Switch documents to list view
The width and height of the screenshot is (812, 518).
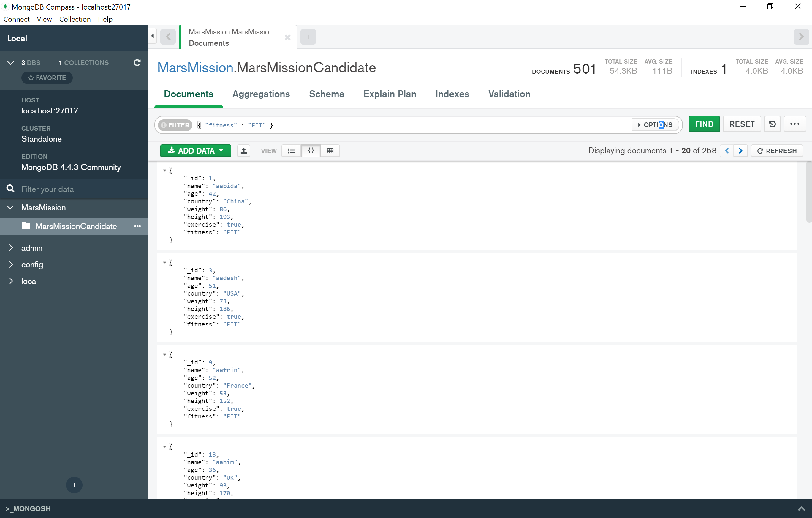coord(291,151)
